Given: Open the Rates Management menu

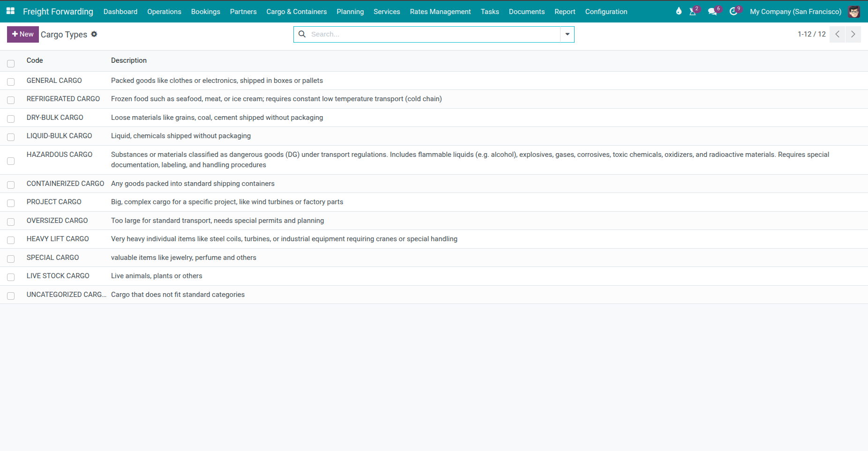Looking at the screenshot, I should point(440,12).
